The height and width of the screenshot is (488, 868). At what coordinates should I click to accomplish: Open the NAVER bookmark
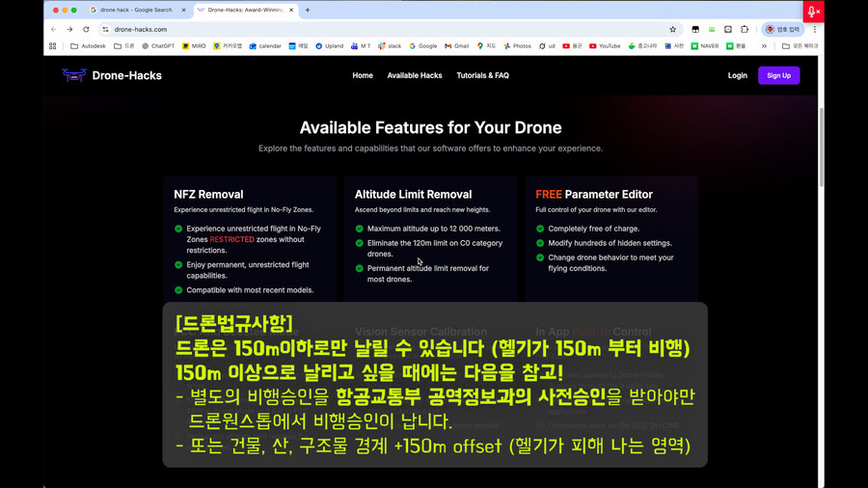click(x=705, y=46)
